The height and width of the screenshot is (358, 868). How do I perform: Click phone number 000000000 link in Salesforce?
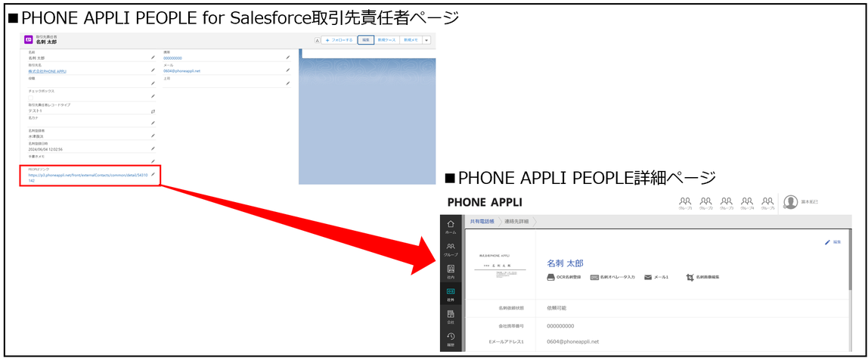[x=172, y=58]
